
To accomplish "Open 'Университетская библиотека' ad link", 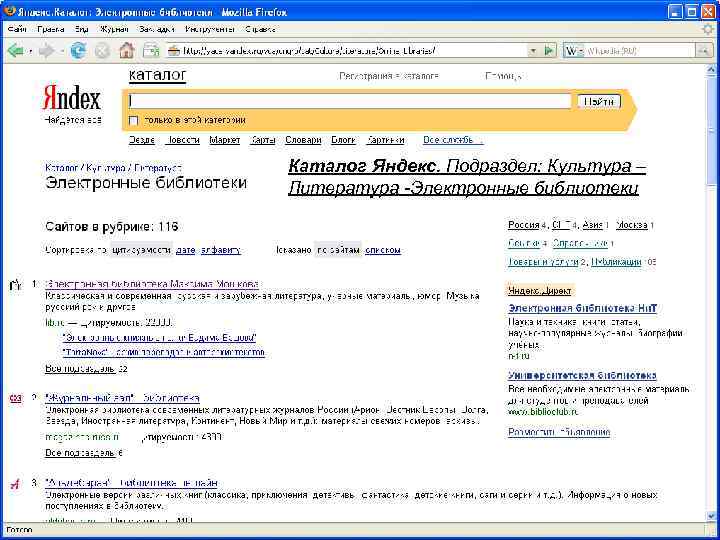I will (582, 376).
